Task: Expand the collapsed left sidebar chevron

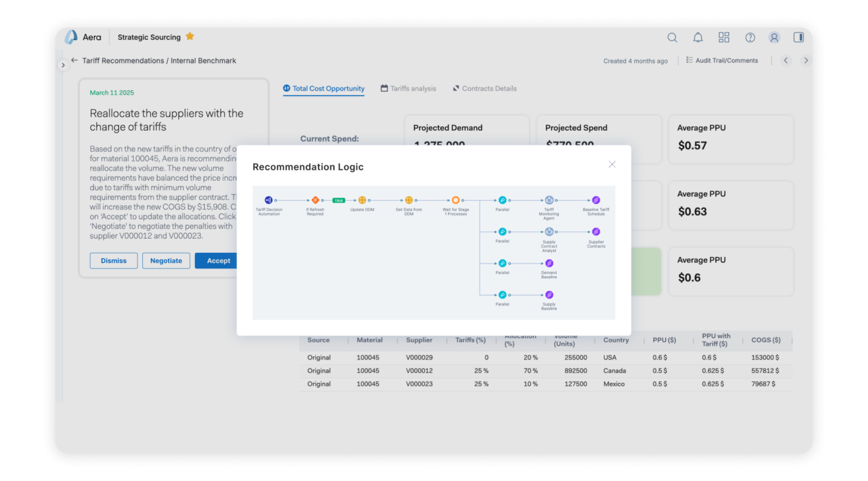Action: 63,65
